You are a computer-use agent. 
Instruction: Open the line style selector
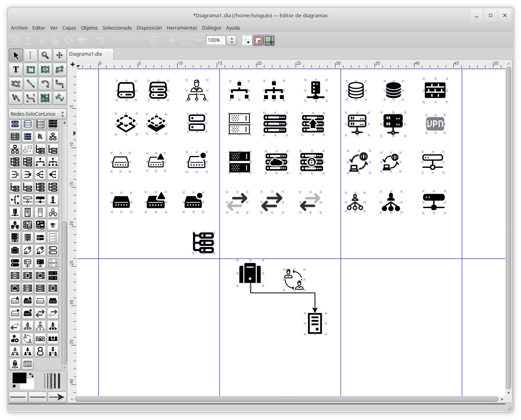[x=37, y=397]
